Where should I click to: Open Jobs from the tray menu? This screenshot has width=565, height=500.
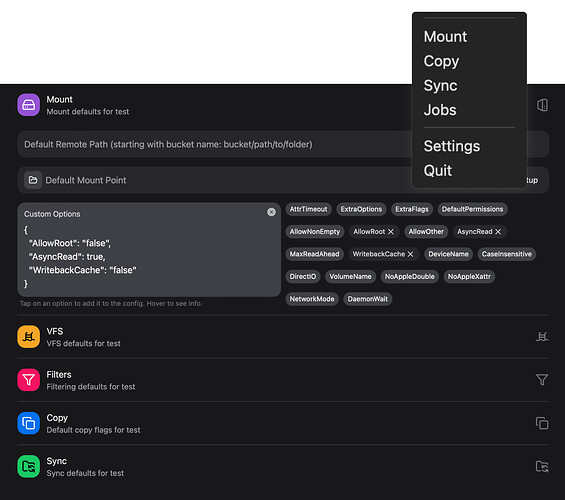click(x=440, y=110)
